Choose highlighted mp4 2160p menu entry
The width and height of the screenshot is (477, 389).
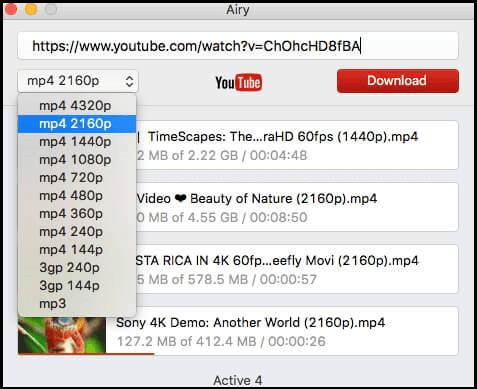click(77, 124)
